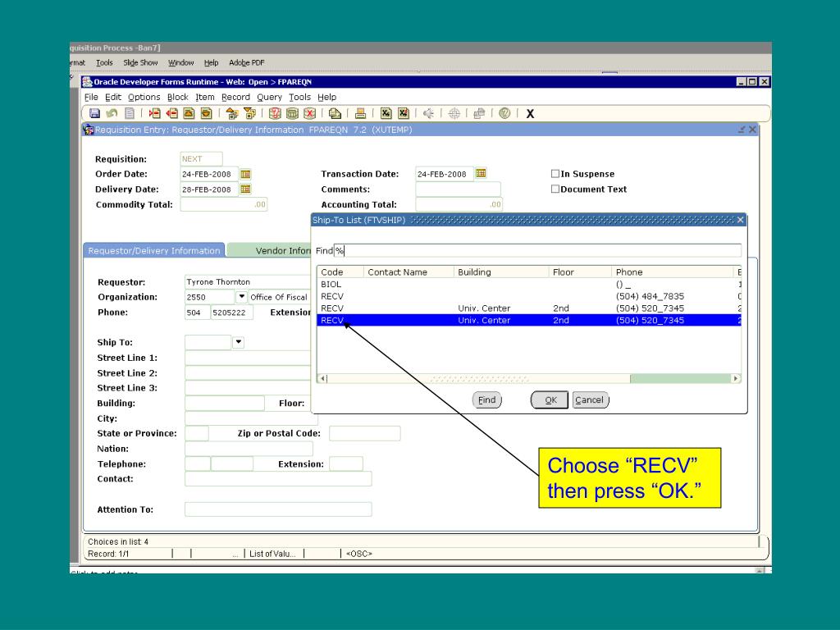The width and height of the screenshot is (840, 630).
Task: Click the Previous Block toolbar icon
Action: (232, 113)
